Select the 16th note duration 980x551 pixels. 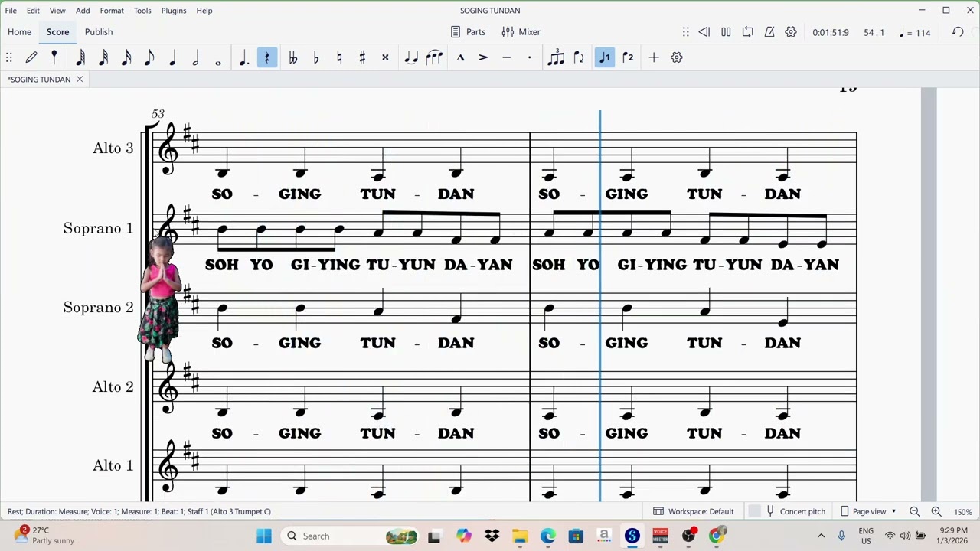click(126, 57)
